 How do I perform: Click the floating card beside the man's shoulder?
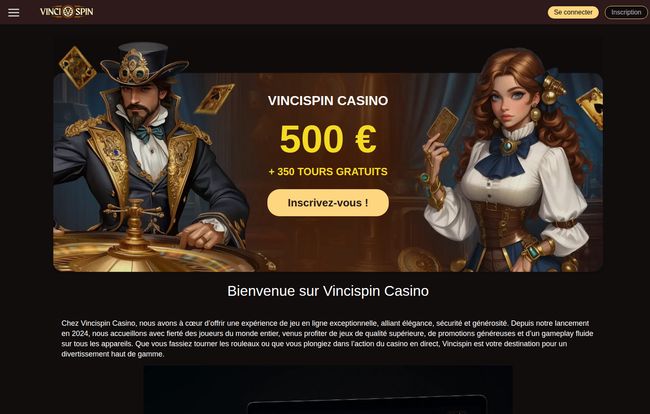214,99
